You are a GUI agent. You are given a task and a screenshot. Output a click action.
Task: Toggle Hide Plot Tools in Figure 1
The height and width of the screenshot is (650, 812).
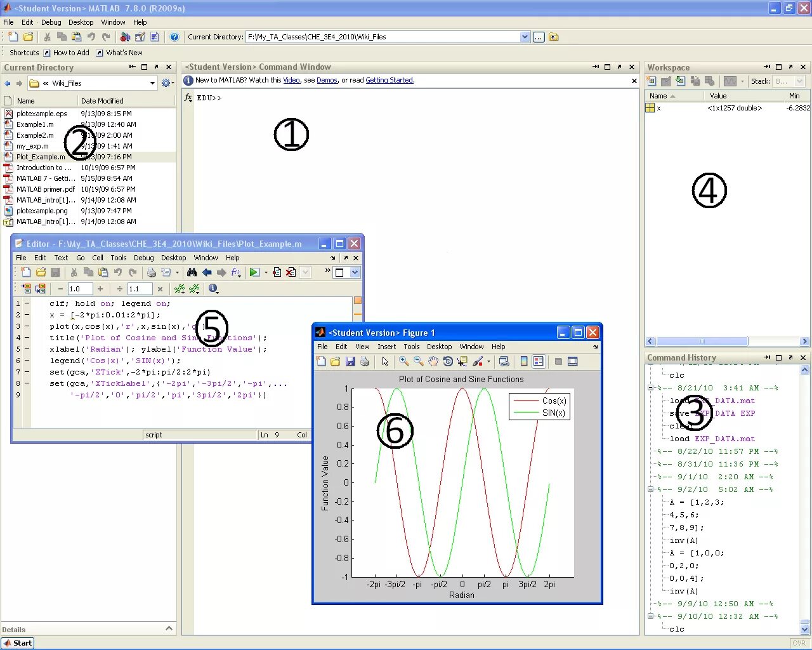point(558,362)
